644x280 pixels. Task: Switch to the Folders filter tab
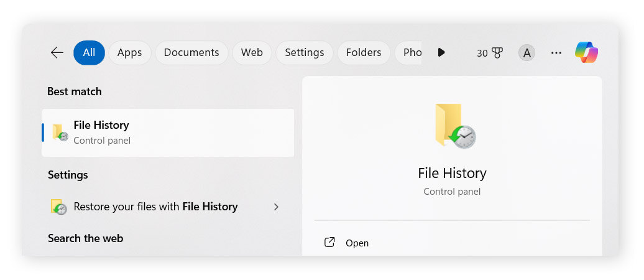click(364, 53)
